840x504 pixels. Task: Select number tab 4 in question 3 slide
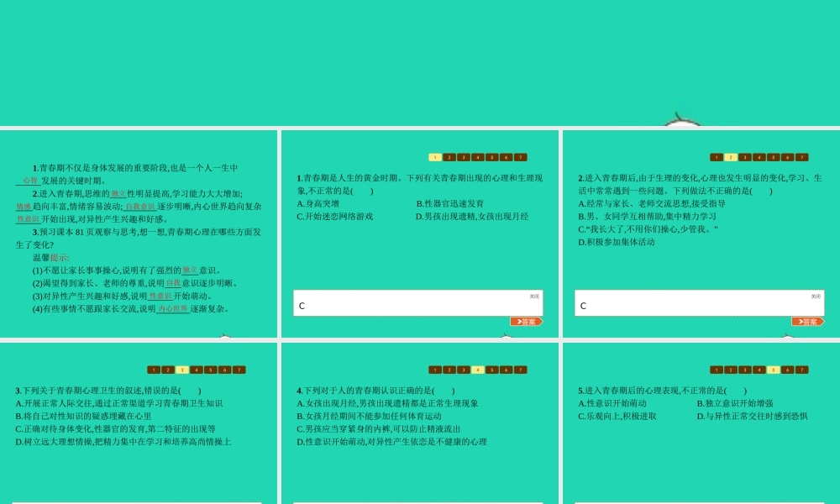coord(196,370)
